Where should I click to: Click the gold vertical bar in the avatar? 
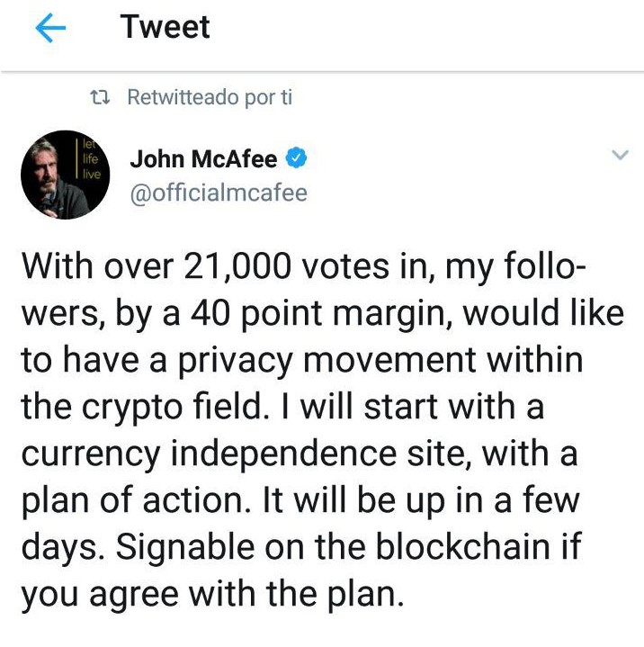pos(76,158)
